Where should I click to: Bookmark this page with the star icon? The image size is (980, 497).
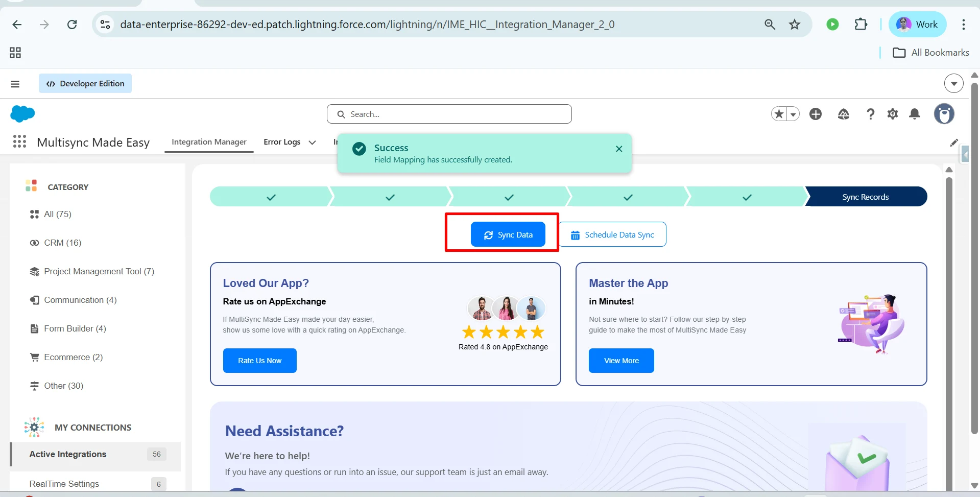pyautogui.click(x=795, y=25)
